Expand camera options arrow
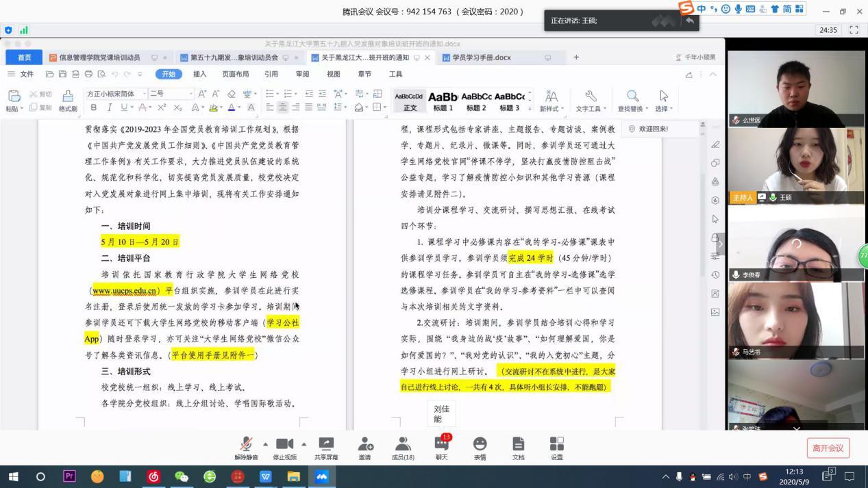The height and width of the screenshot is (488, 868). (x=304, y=444)
